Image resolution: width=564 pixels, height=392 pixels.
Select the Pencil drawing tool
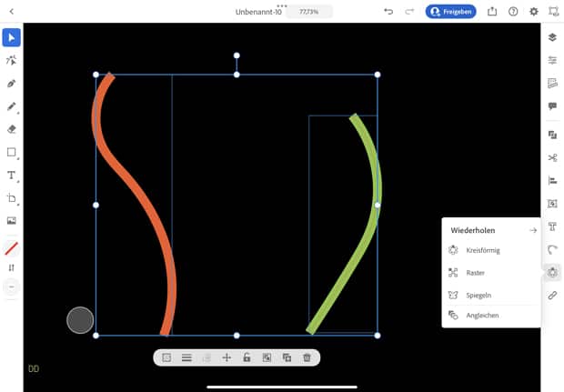(x=12, y=106)
